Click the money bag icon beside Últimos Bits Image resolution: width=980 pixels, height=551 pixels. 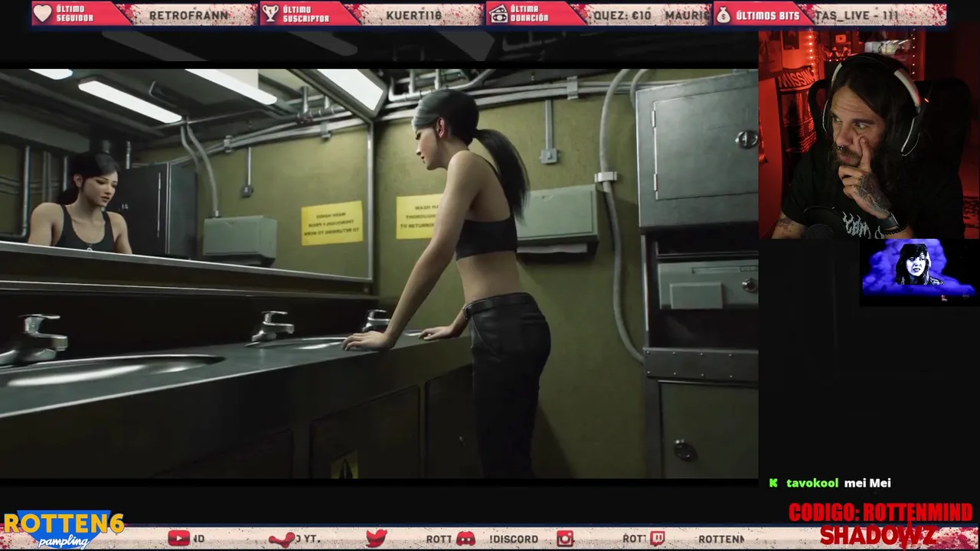point(724,14)
